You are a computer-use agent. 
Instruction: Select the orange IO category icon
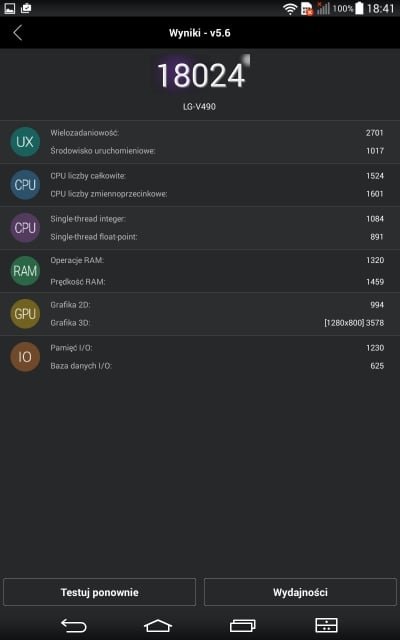click(x=25, y=357)
